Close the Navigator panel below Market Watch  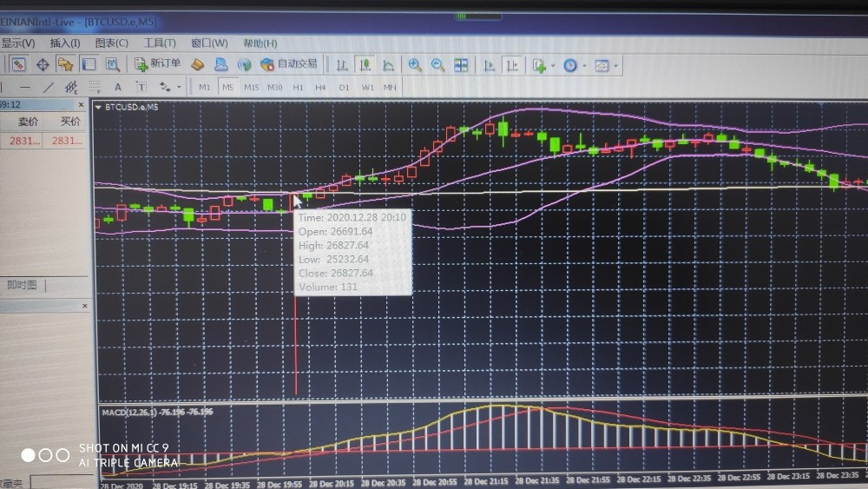point(85,306)
